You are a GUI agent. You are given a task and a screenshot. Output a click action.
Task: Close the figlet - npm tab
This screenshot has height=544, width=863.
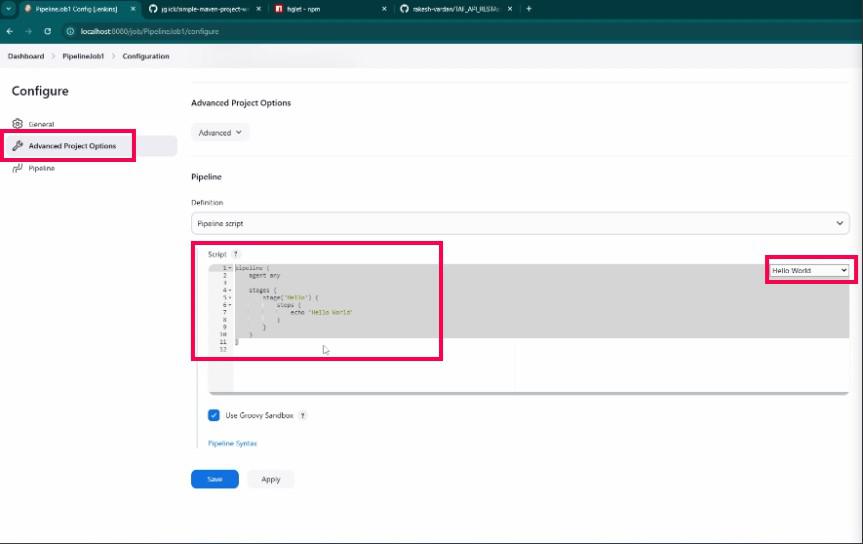point(384,9)
